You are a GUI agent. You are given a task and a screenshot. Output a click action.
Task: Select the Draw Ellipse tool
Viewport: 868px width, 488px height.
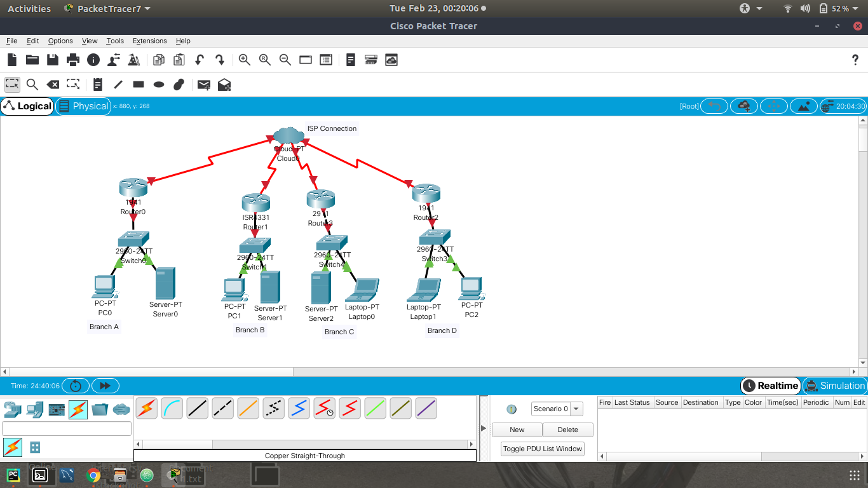pos(159,85)
